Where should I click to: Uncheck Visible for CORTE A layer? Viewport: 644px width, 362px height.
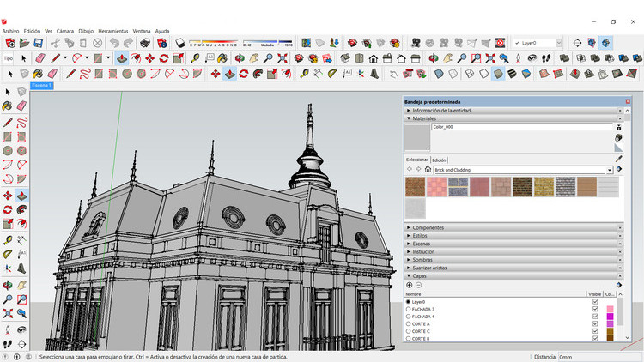(x=595, y=324)
